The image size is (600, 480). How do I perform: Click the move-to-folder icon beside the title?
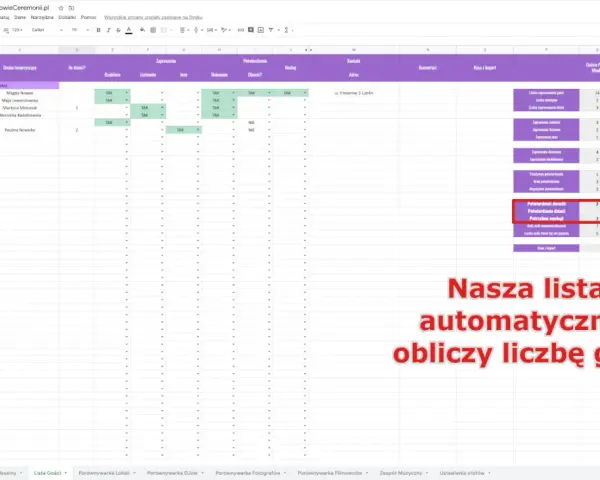click(71, 8)
